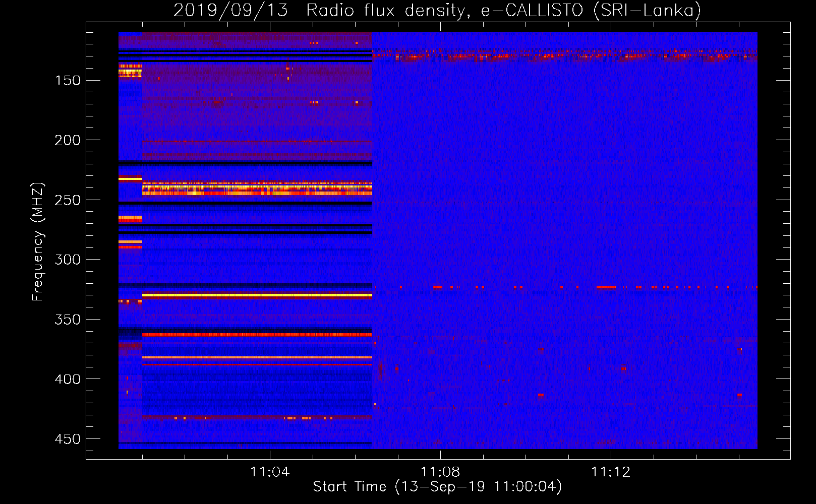Click the 350 frequency tick label
Viewport: 816px width, 504px height.
click(x=68, y=320)
